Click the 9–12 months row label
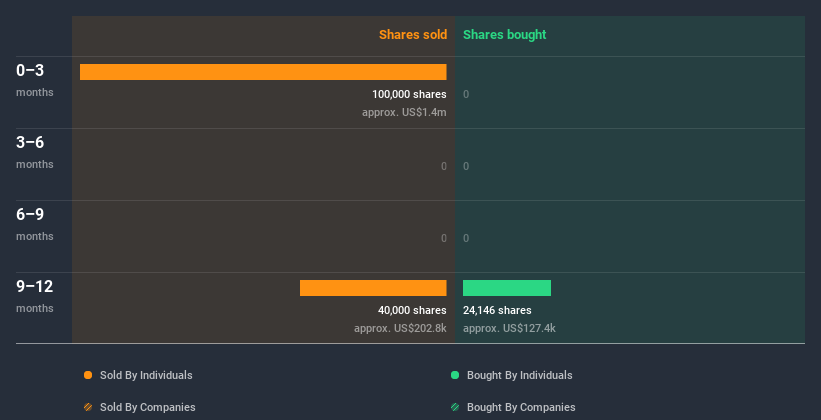 [35, 296]
